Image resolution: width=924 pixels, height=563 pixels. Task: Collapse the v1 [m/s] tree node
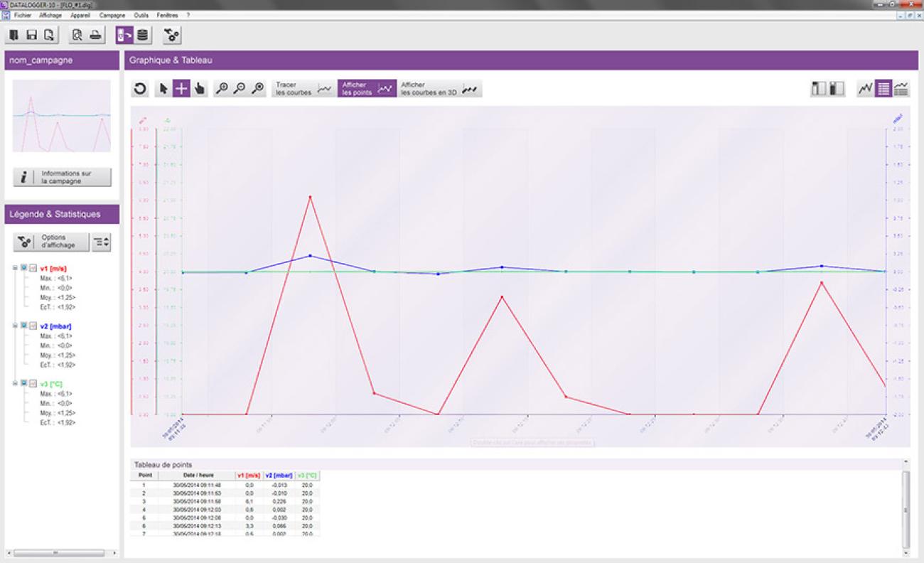[15, 268]
